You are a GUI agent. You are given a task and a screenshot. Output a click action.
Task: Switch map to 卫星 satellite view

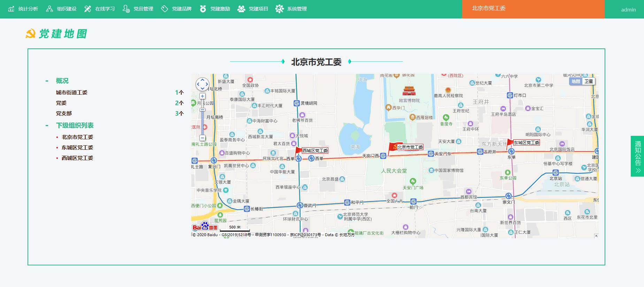[x=589, y=82]
